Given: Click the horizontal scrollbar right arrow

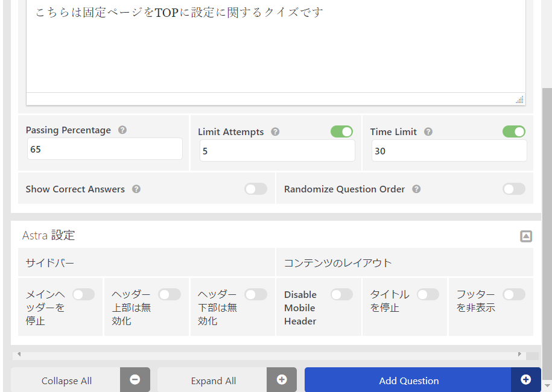Looking at the screenshot, I should (519, 354).
